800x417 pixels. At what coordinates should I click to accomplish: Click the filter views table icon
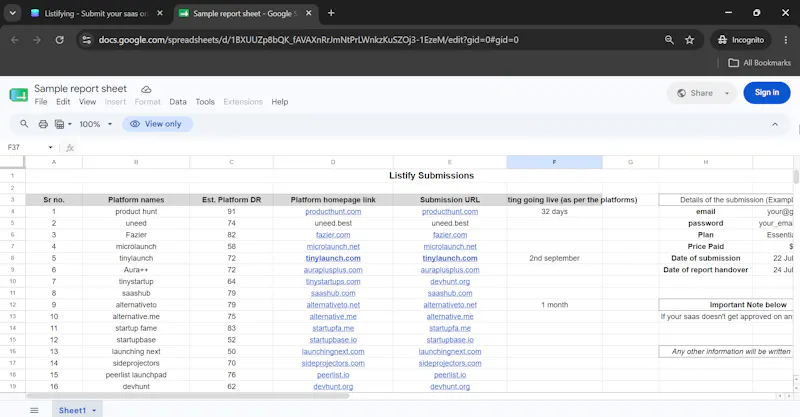(60, 124)
